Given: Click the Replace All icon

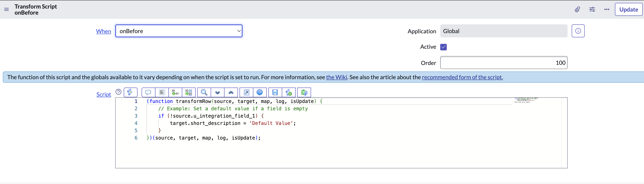Looking at the screenshot, I should tap(189, 92).
